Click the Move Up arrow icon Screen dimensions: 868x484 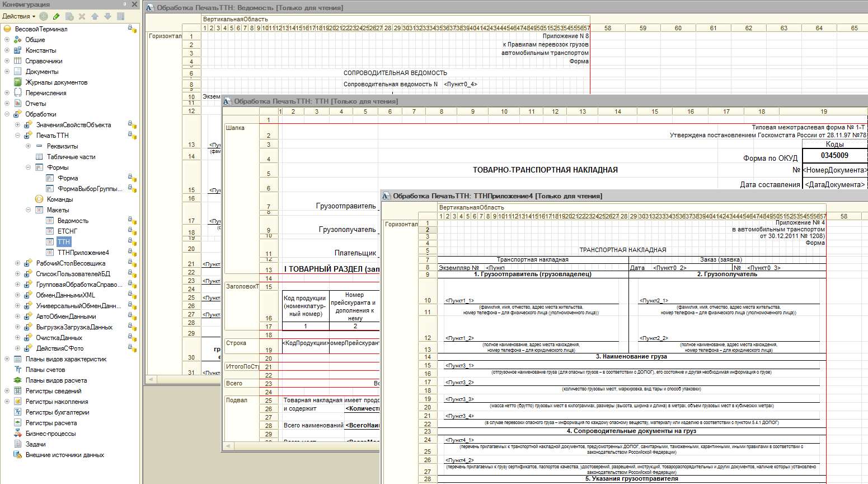coord(95,16)
